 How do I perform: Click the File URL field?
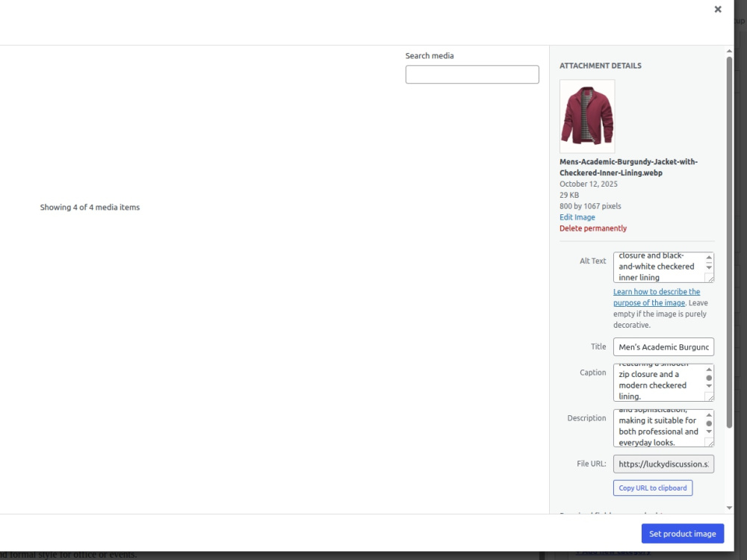[663, 464]
